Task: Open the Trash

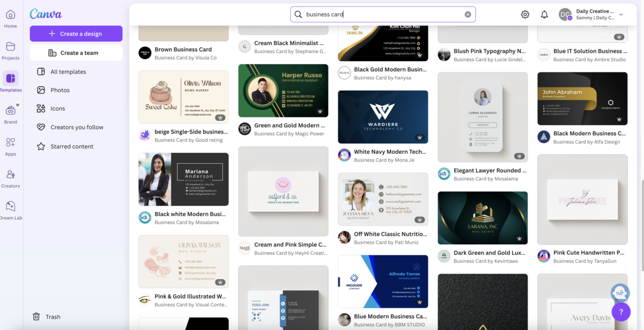Action: coord(47,317)
